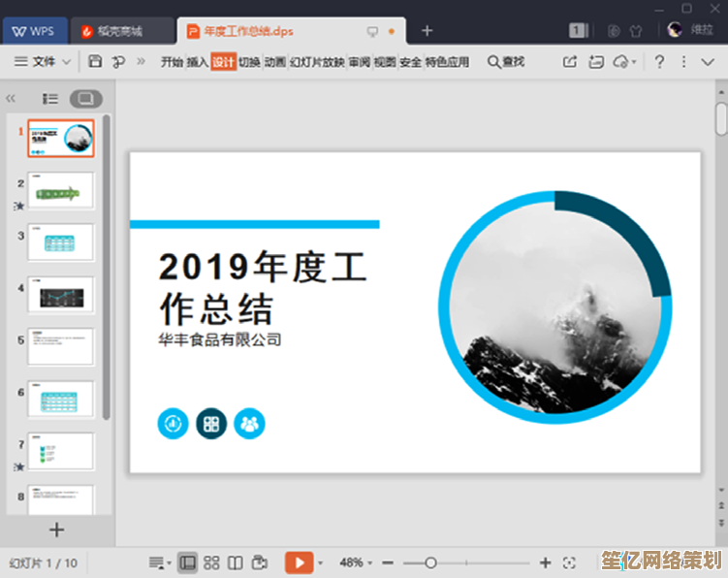
Task: Open the help question mark icon
Action: 659,61
